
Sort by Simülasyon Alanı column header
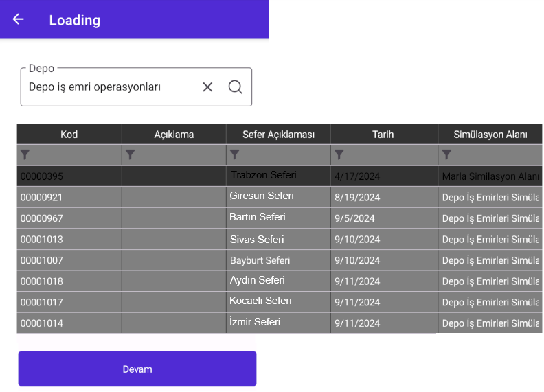490,135
